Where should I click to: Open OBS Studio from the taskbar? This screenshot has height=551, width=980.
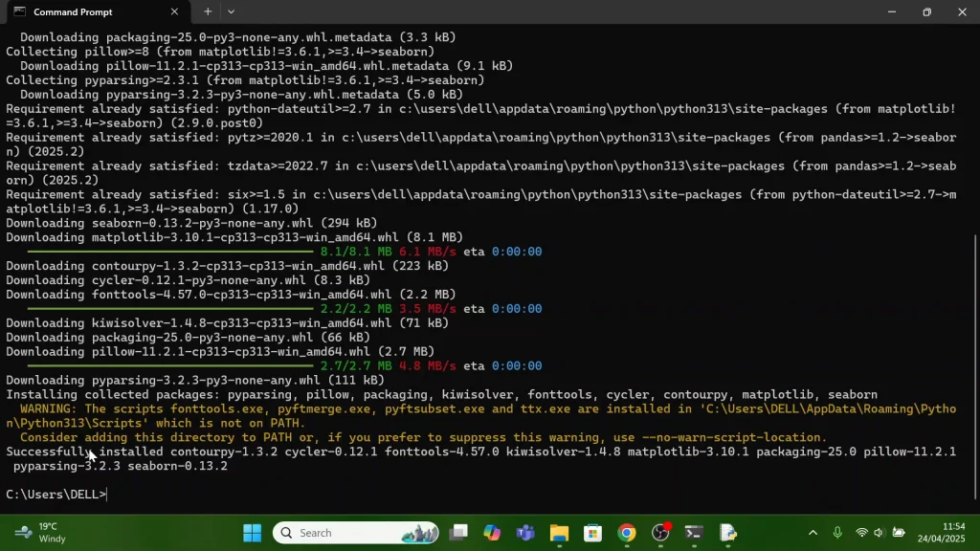click(x=660, y=532)
